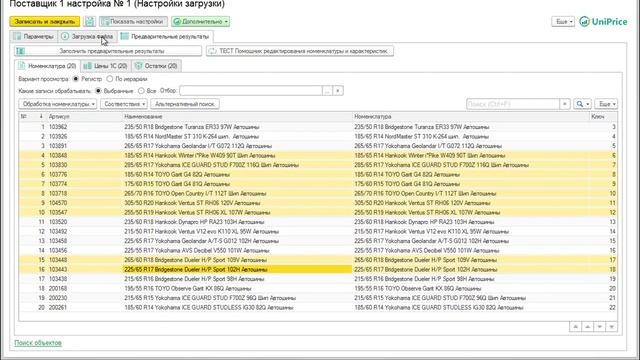Select article 103891 cell

tap(84, 146)
